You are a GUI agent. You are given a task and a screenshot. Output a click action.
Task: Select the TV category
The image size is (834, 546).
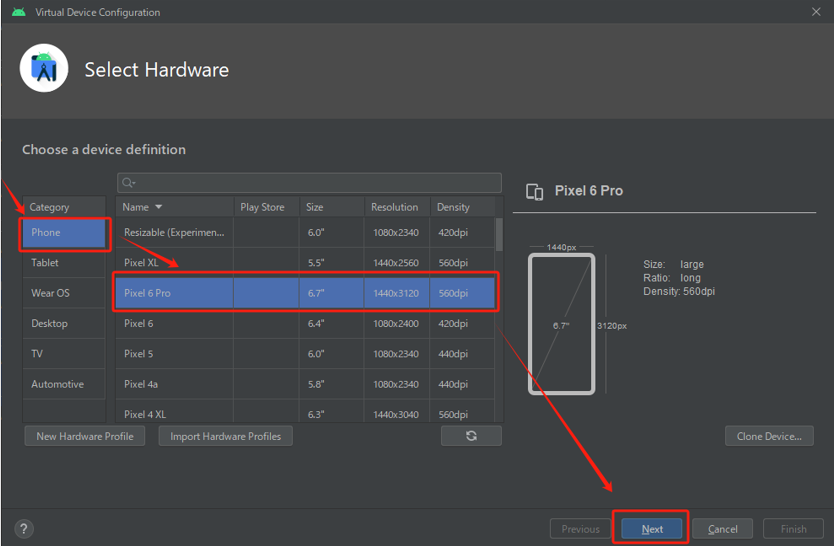(x=64, y=354)
